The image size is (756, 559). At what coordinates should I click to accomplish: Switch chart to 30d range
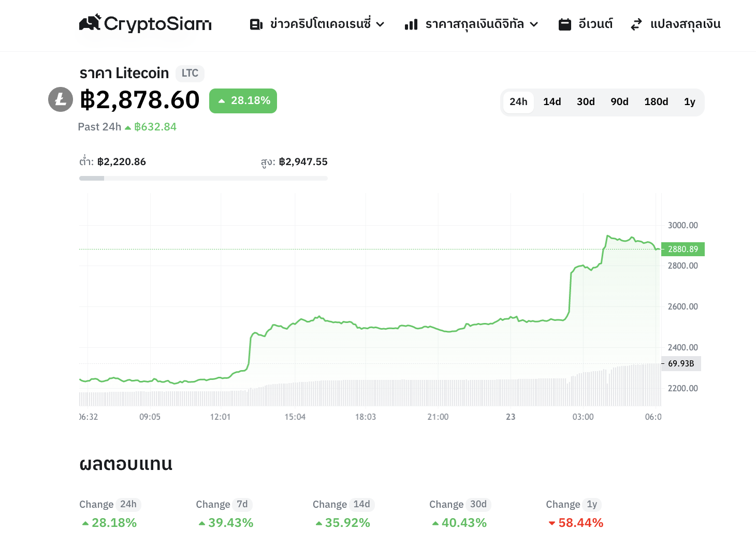[586, 102]
